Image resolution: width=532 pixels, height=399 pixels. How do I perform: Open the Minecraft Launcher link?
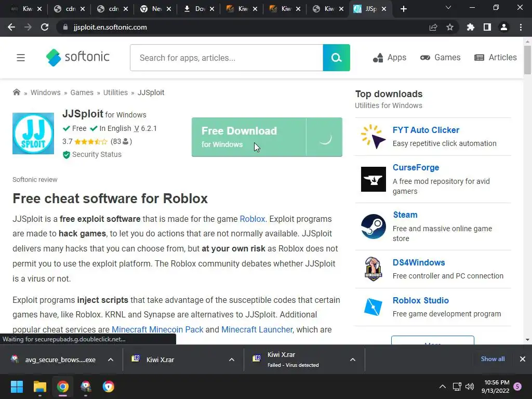[257, 329]
